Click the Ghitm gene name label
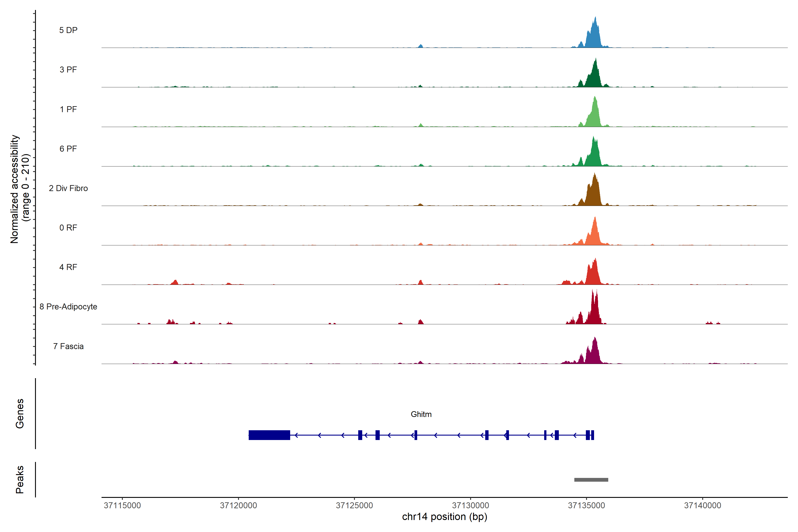798x532 pixels. pos(421,414)
